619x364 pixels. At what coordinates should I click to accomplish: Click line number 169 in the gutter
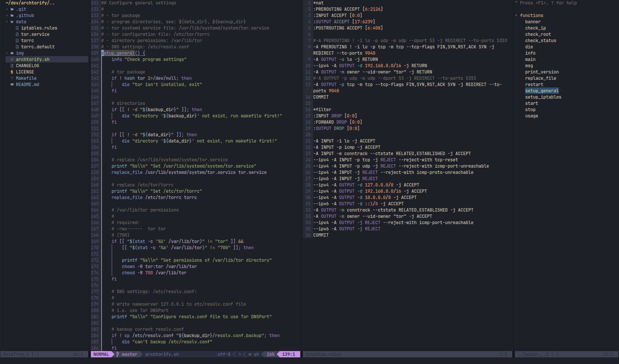pyautogui.click(x=95, y=241)
